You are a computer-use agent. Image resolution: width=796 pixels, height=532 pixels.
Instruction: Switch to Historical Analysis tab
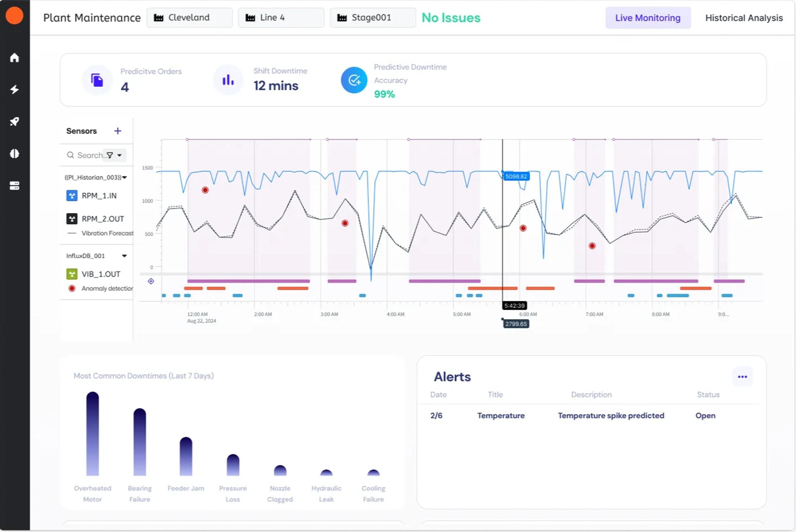pyautogui.click(x=744, y=18)
